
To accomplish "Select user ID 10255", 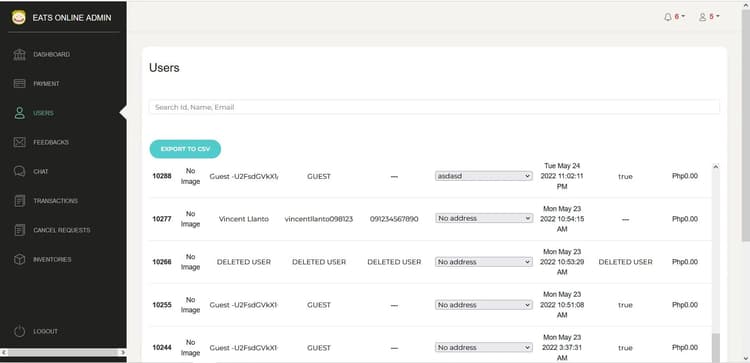I will click(x=162, y=305).
